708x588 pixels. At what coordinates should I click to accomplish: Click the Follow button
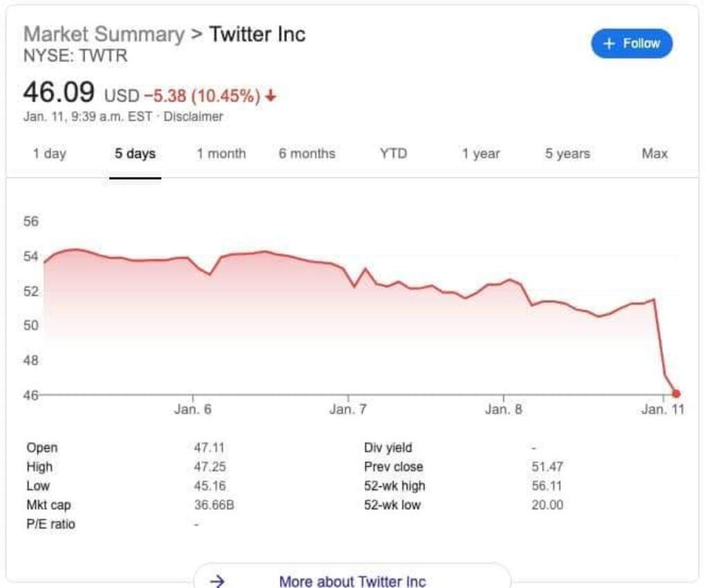[631, 44]
